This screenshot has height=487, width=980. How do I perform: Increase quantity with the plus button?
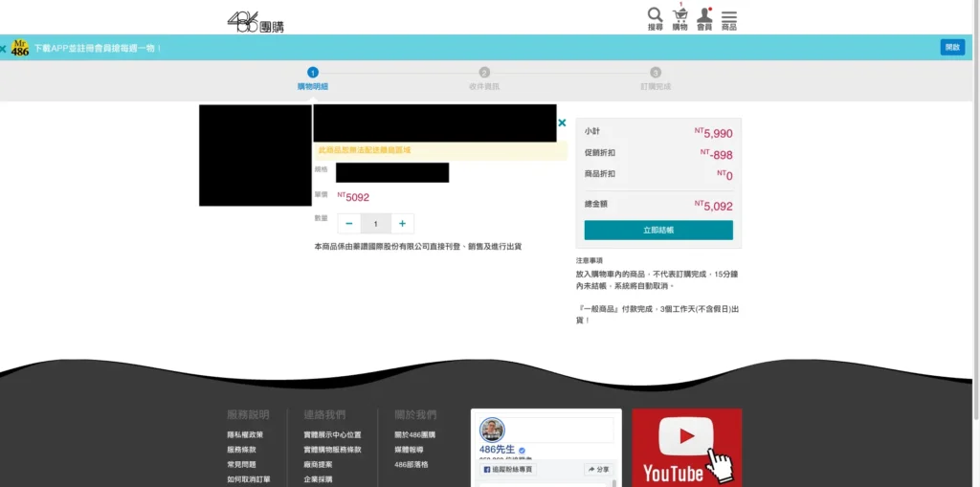[x=403, y=224]
